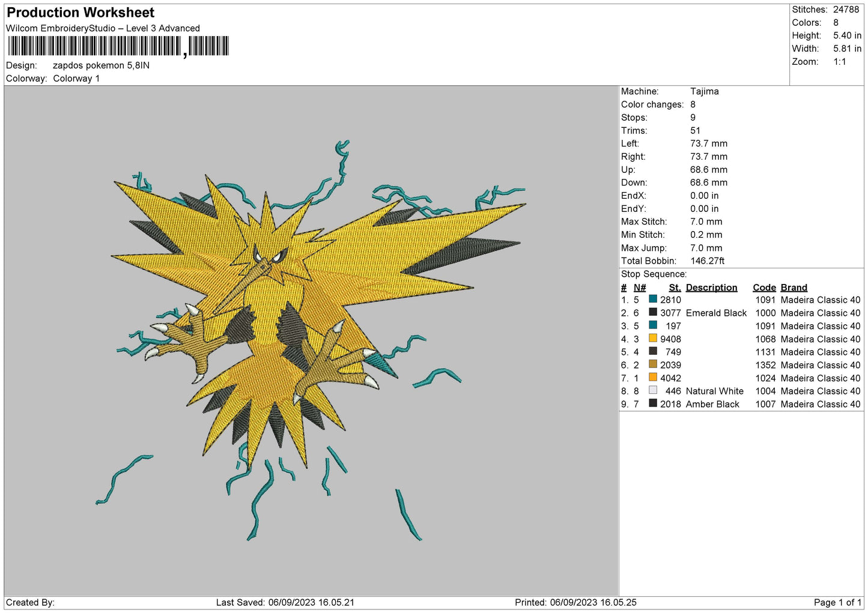Click the 'Last Saved: 06/09/2023 16.05.21' footer text
Screen dimensions: 868x613
(285, 602)
